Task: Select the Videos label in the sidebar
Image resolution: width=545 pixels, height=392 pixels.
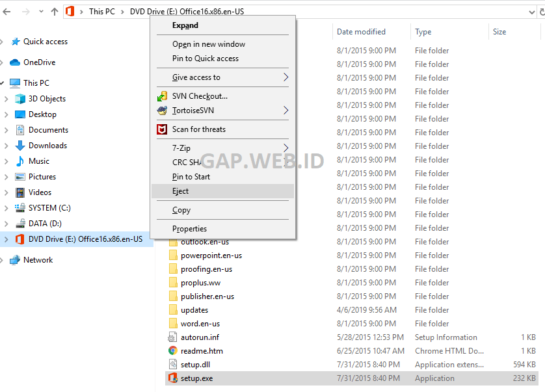Action: 40,192
